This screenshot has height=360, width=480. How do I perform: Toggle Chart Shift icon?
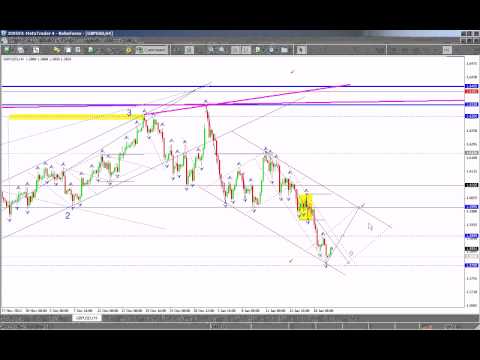[x=246, y=50]
